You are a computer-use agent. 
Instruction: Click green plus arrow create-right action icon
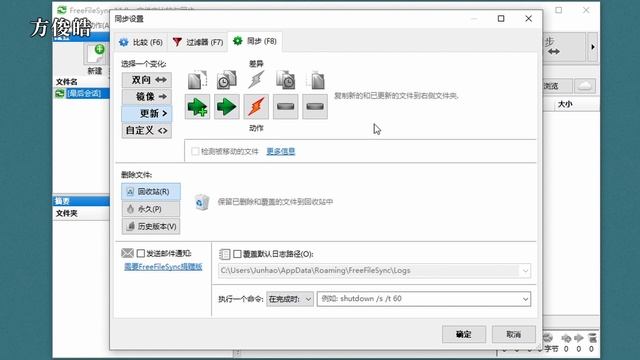point(198,107)
